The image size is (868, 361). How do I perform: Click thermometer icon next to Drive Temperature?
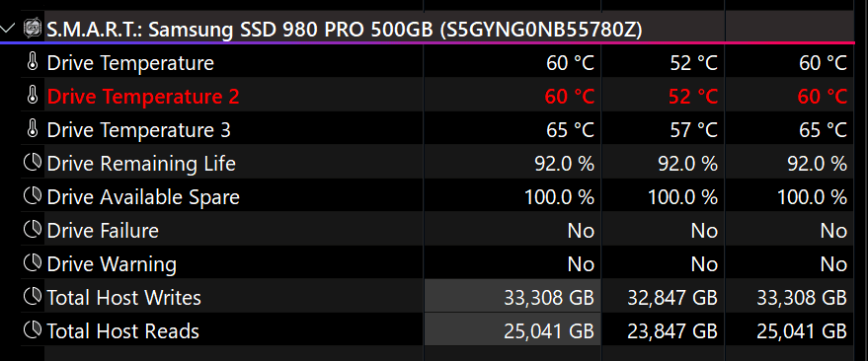[x=33, y=62]
